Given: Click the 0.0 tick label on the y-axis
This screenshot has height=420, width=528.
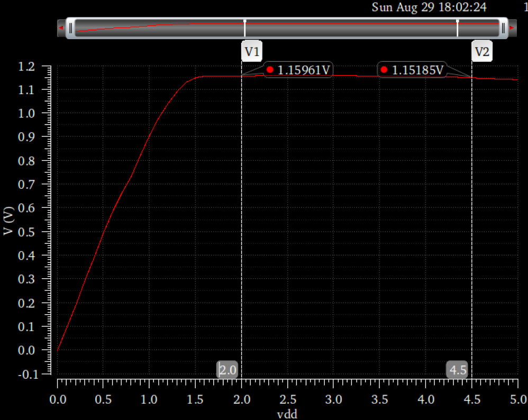Looking at the screenshot, I should point(26,350).
